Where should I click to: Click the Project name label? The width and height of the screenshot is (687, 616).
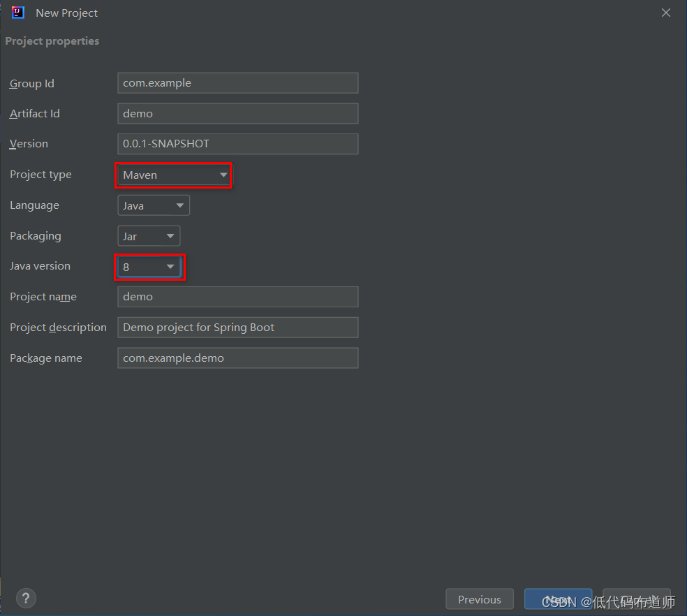click(x=43, y=297)
